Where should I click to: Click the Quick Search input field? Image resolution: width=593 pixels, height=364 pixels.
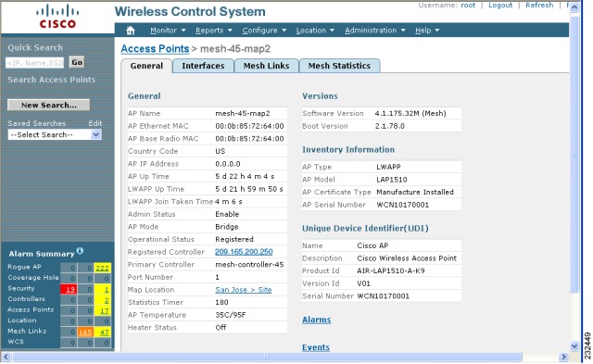click(x=35, y=63)
